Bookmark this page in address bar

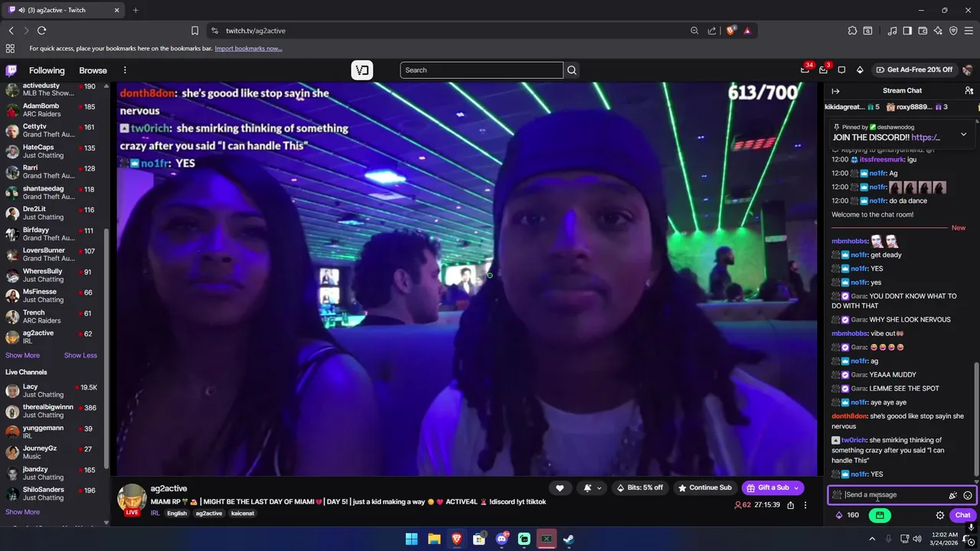[x=194, y=31]
